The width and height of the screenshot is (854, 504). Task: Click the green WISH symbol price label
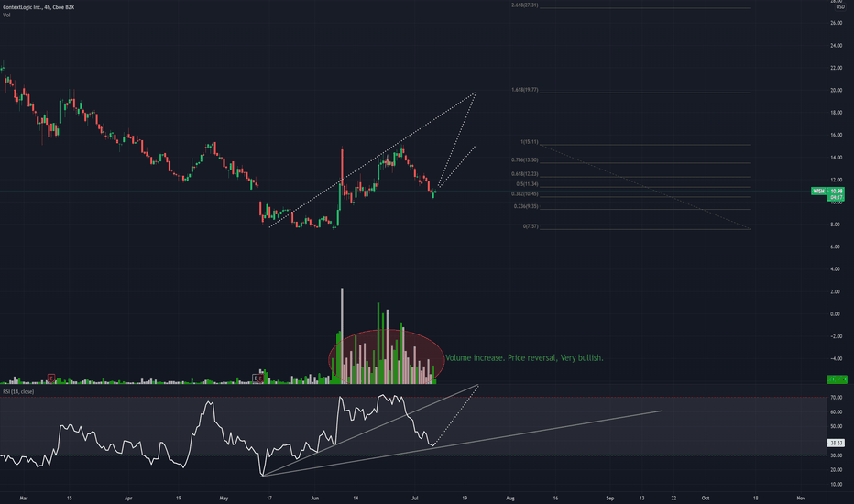click(818, 192)
